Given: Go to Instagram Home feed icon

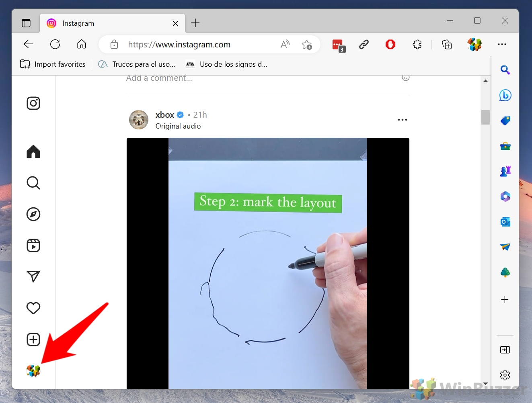Looking at the screenshot, I should [x=33, y=151].
